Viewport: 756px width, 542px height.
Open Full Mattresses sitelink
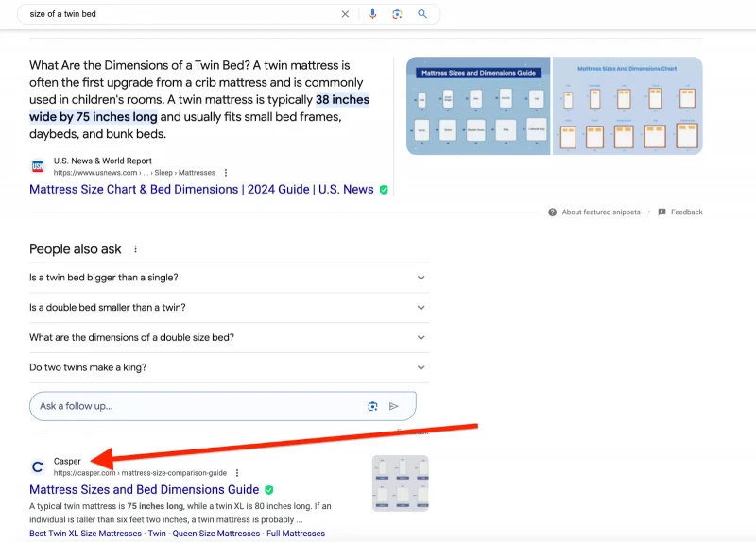pos(296,534)
